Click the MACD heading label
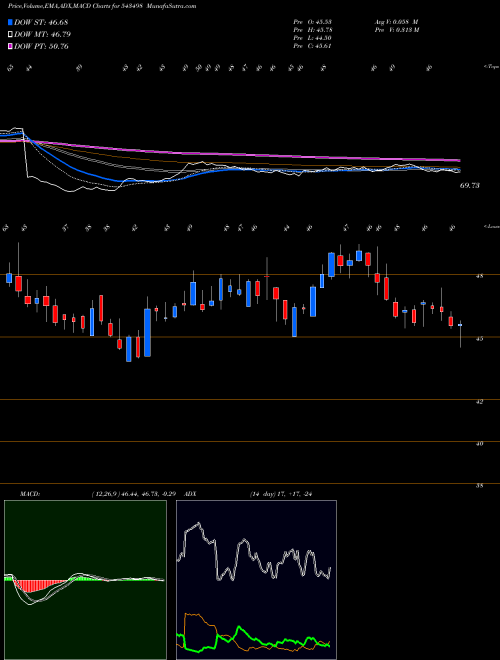 (29, 494)
